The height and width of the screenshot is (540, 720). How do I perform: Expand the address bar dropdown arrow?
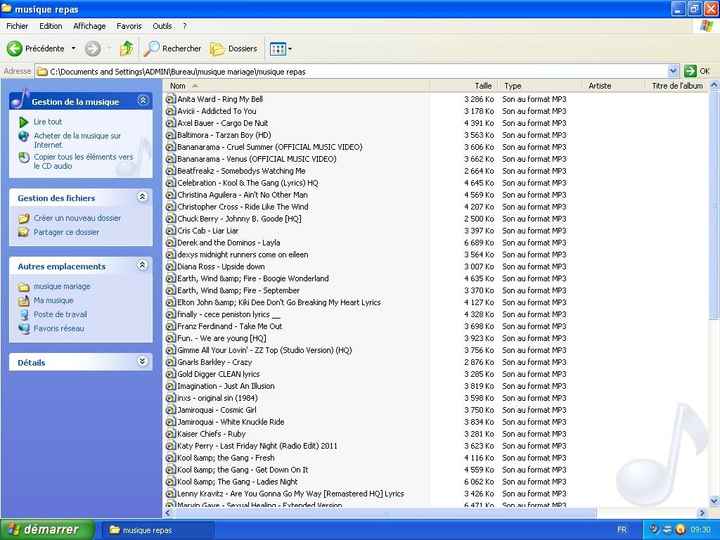(673, 71)
